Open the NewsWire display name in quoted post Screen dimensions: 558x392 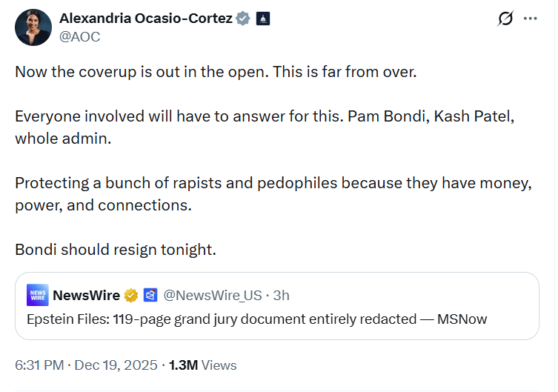click(x=86, y=296)
